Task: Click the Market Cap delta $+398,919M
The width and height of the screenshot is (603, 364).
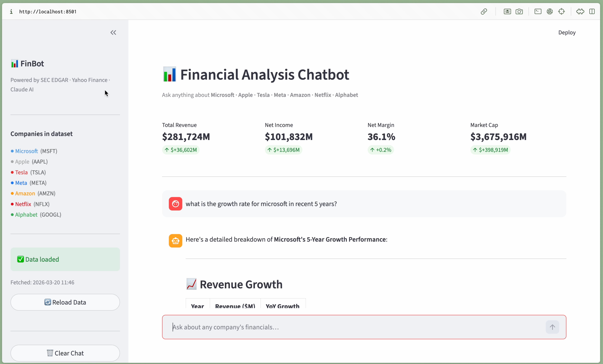Action: (490, 150)
